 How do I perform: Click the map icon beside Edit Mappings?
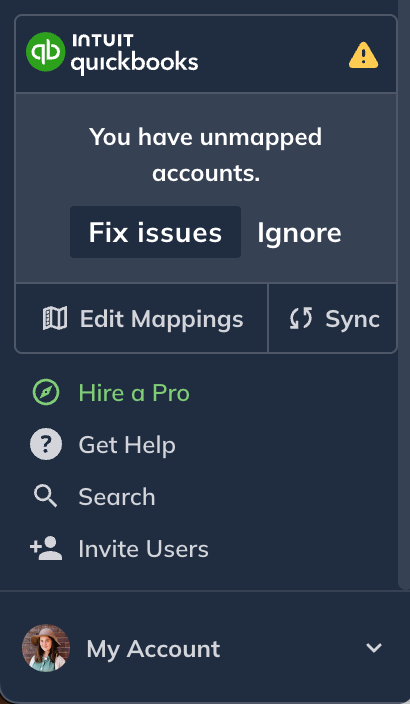[x=55, y=318]
